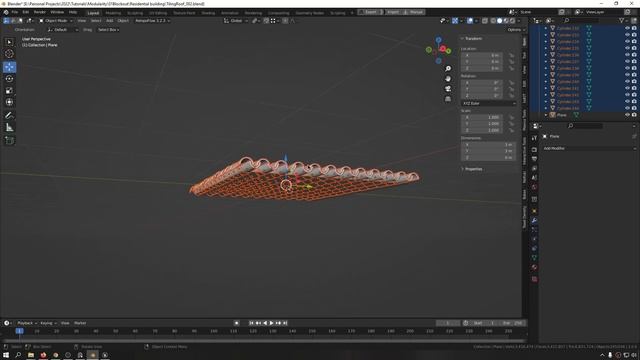Viewport: 640px width, 360px height.
Task: Select the Move tool
Action: point(9,67)
